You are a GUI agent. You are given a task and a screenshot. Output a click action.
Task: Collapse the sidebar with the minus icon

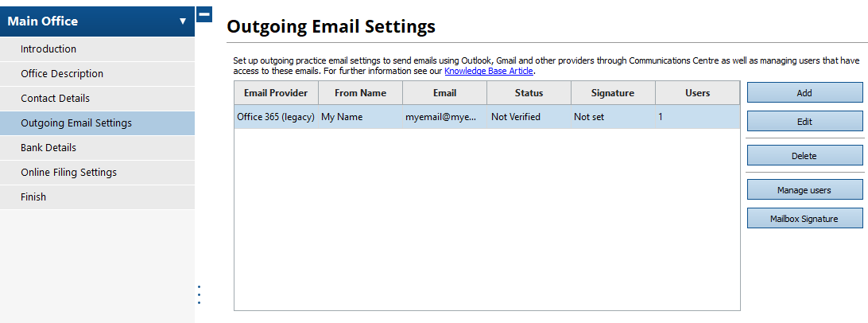203,14
